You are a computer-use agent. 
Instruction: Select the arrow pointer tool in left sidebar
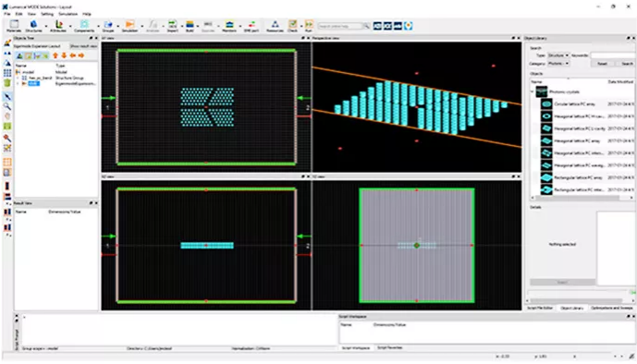click(7, 97)
